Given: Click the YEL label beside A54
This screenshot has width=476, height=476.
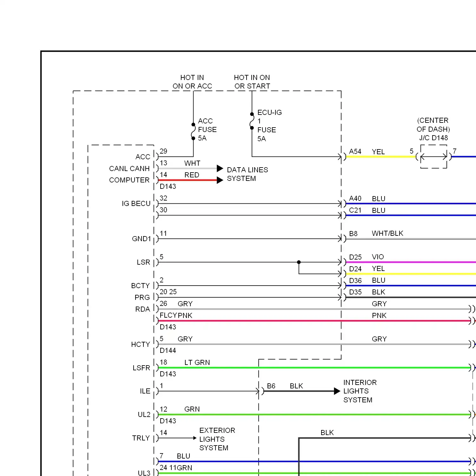Looking at the screenshot, I should click(378, 152).
